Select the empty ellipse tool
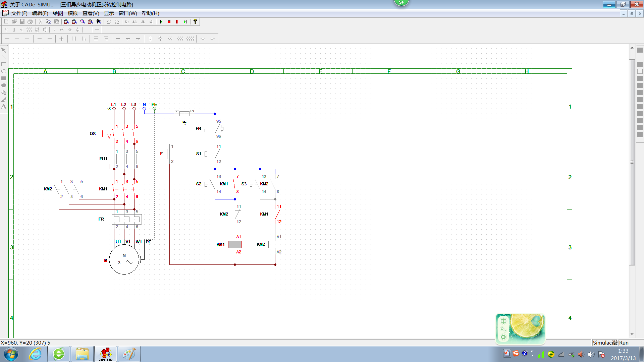This screenshot has width=644, height=362. tap(4, 71)
